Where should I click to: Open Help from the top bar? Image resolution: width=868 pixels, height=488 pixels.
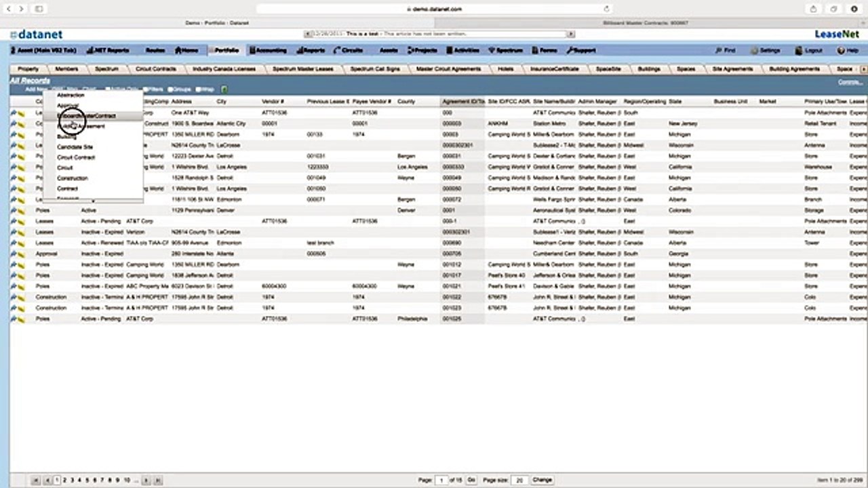848,50
